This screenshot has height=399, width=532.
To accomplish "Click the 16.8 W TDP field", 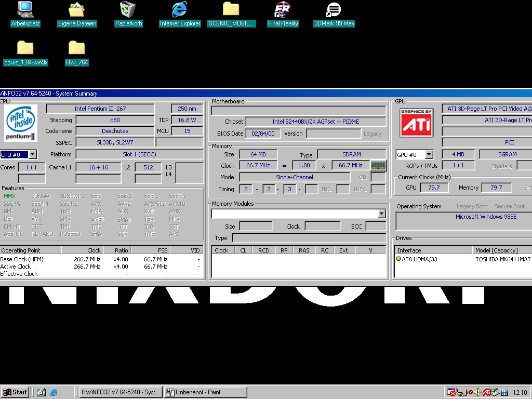I will tap(187, 120).
